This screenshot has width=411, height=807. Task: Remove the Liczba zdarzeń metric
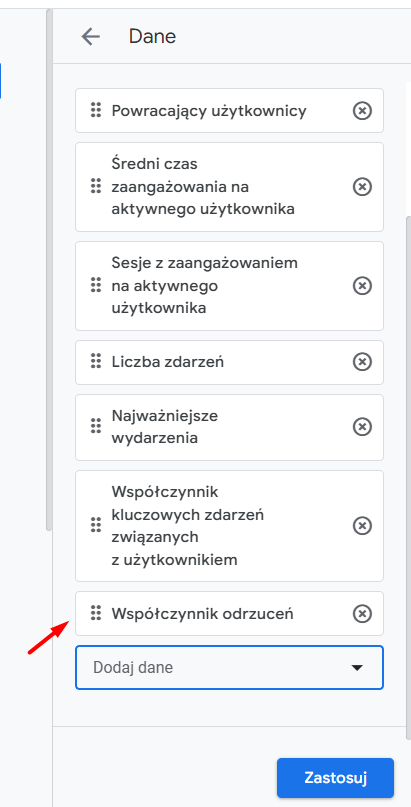362,362
